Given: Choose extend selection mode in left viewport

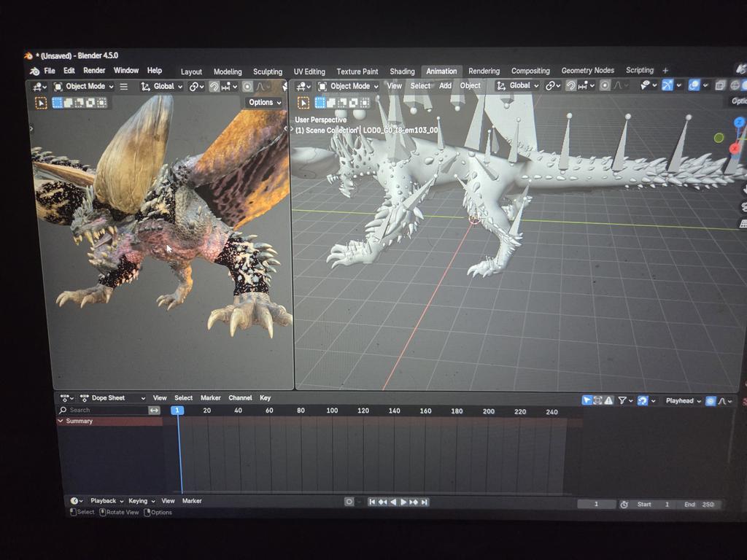Looking at the screenshot, I should [x=68, y=103].
